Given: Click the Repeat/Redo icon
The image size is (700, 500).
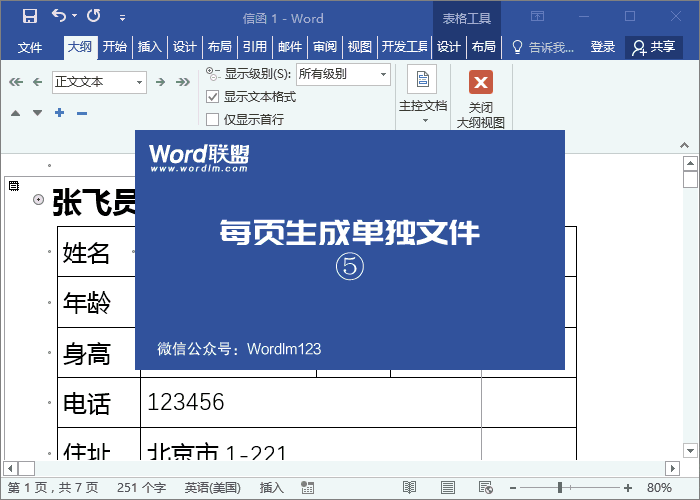Looking at the screenshot, I should point(94,16).
